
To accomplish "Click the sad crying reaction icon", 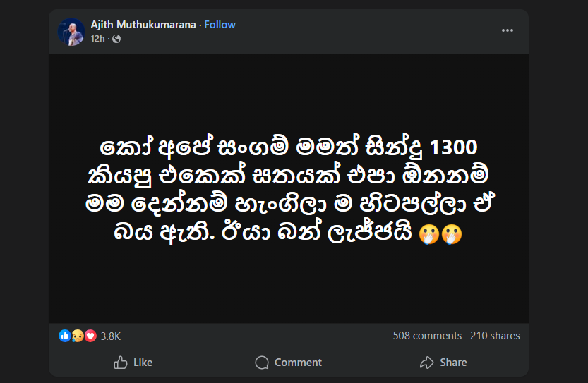I will pos(78,336).
